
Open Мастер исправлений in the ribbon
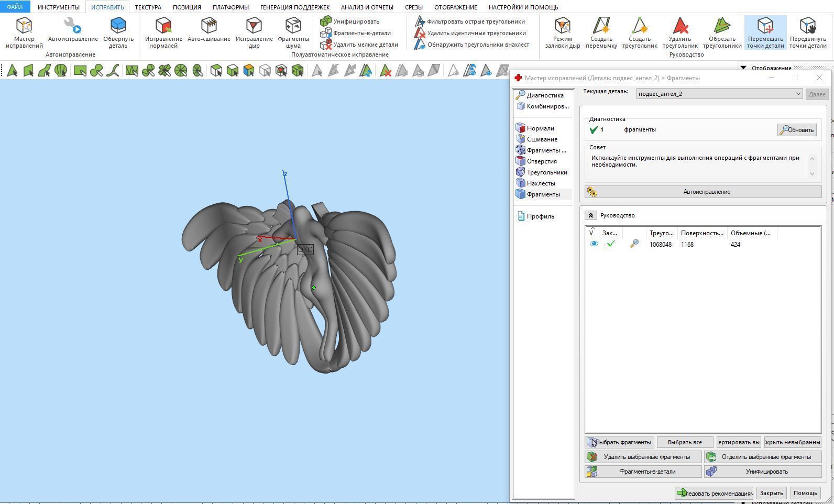click(x=24, y=32)
